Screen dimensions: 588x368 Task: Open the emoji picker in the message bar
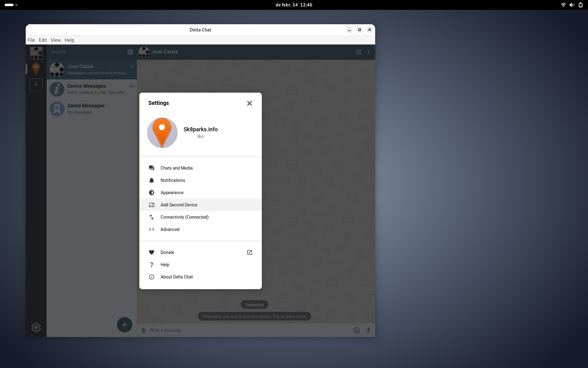356,330
